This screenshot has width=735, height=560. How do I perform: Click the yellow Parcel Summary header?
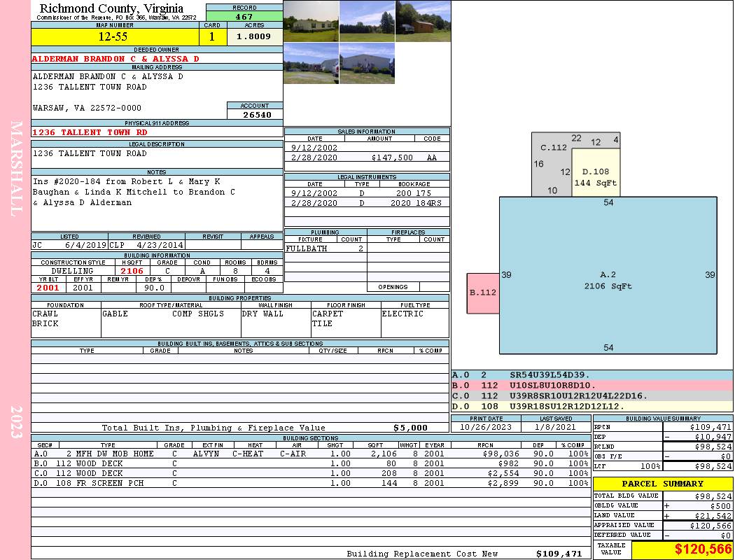coord(663,484)
